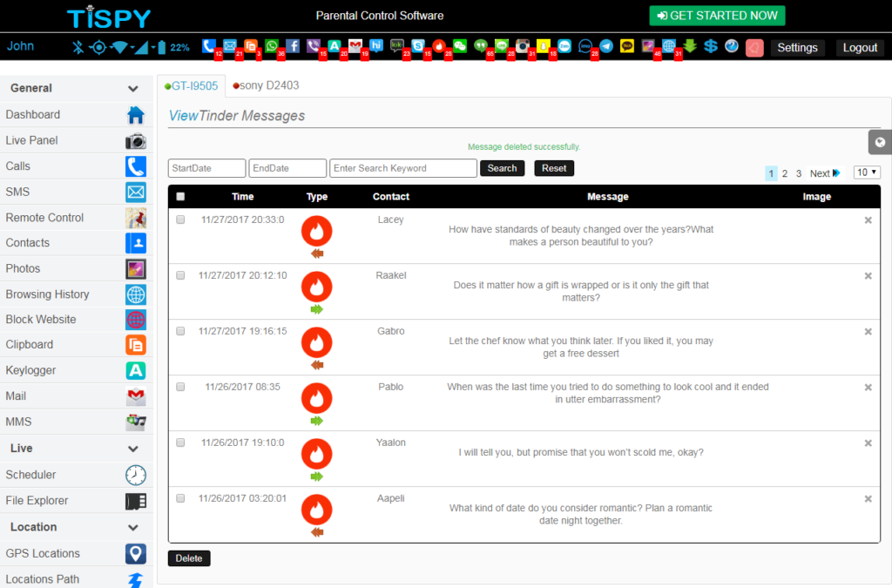The width and height of the screenshot is (892, 588).
Task: Check the box for Yaalon's message row
Action: (180, 443)
